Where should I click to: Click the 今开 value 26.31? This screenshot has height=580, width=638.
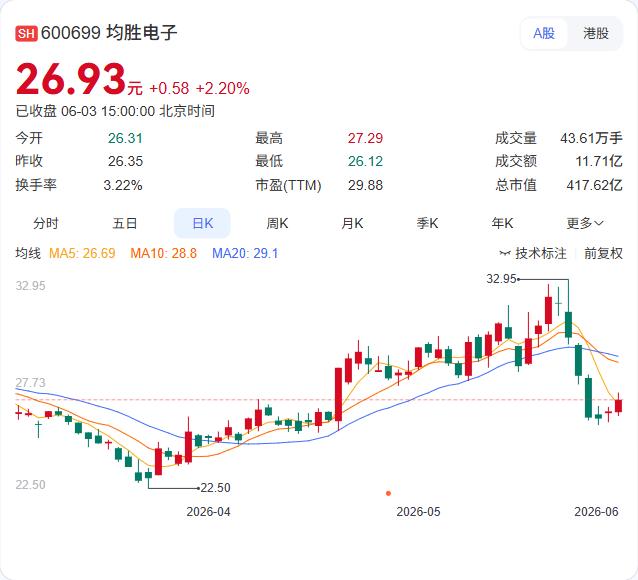pos(125,138)
